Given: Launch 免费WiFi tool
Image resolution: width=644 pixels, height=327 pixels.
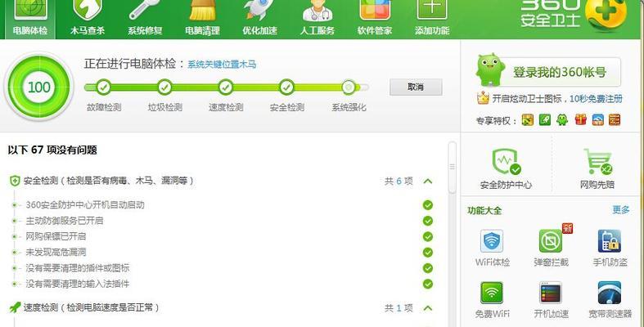Looking at the screenshot, I should click(492, 300).
